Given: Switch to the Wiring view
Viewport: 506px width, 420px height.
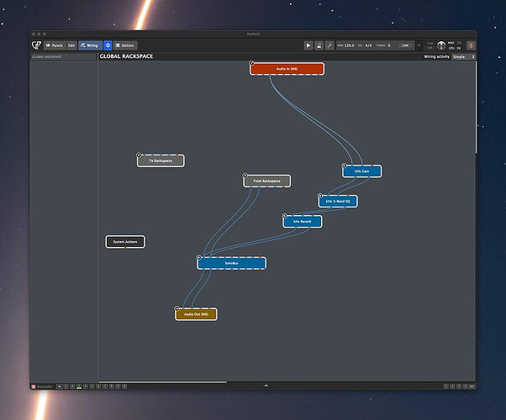Looking at the screenshot, I should [90, 45].
